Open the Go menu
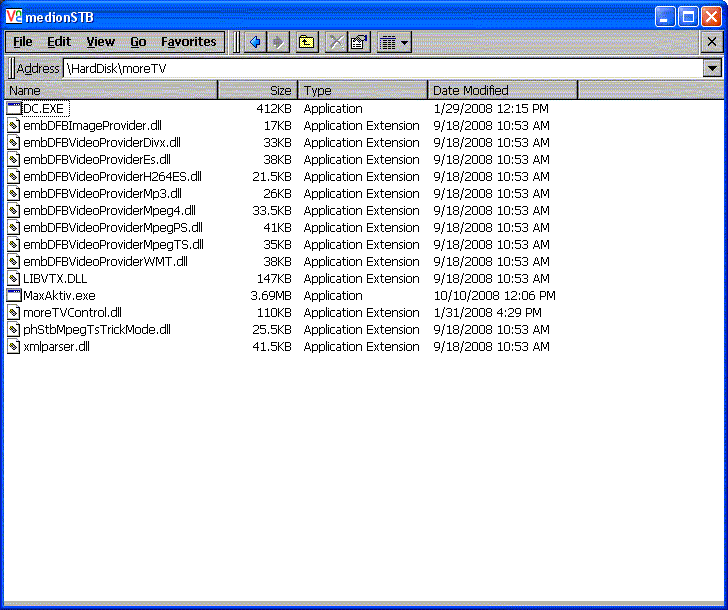The image size is (728, 610). 138,42
